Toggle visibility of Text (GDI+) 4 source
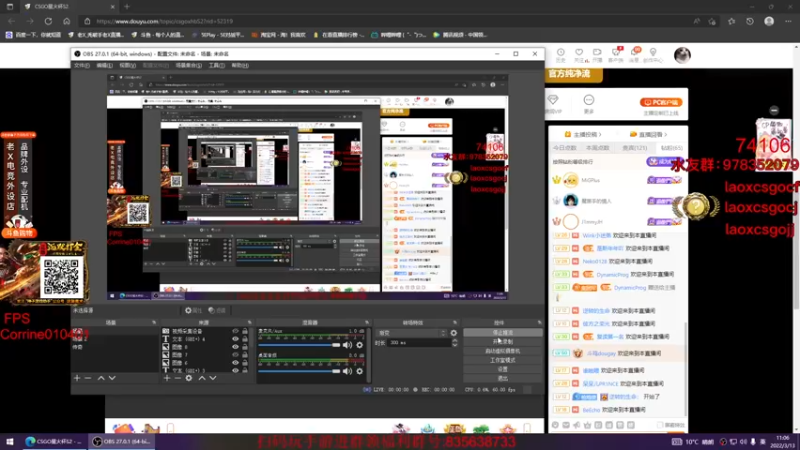The height and width of the screenshot is (450, 800). click(235, 339)
